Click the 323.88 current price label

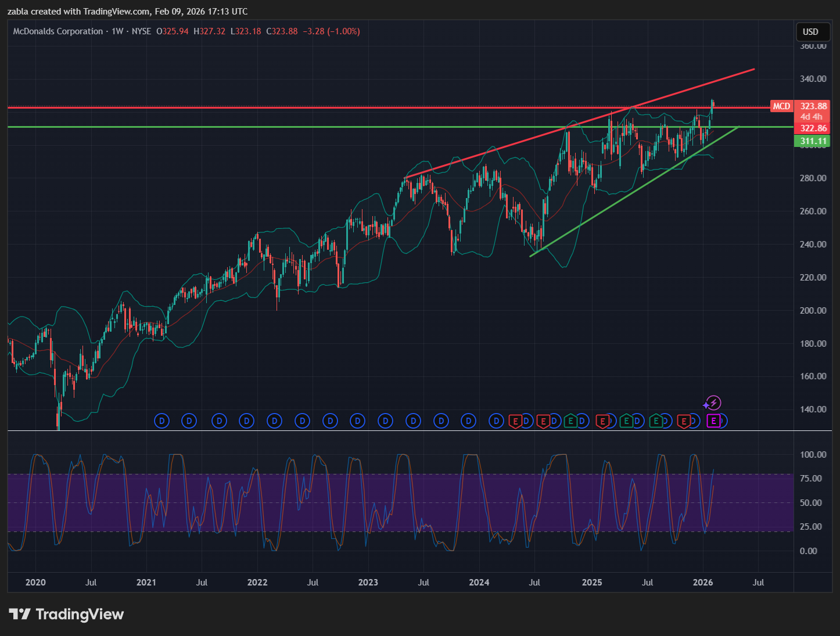tap(813, 106)
